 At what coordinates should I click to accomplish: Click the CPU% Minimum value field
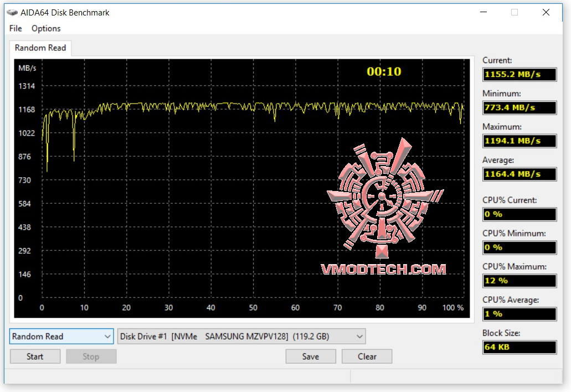[x=519, y=247]
